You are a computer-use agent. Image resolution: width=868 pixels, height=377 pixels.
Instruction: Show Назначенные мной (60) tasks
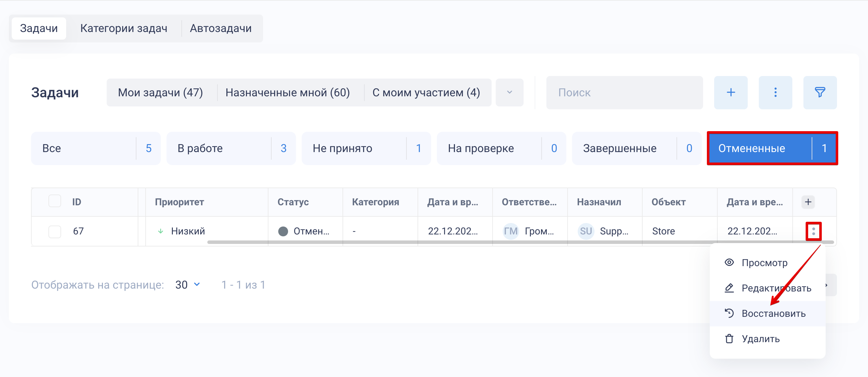point(287,93)
